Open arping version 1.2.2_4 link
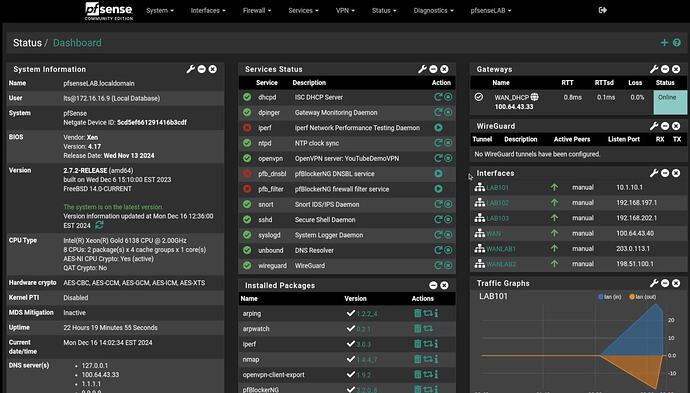This screenshot has height=393, width=690. (367, 314)
